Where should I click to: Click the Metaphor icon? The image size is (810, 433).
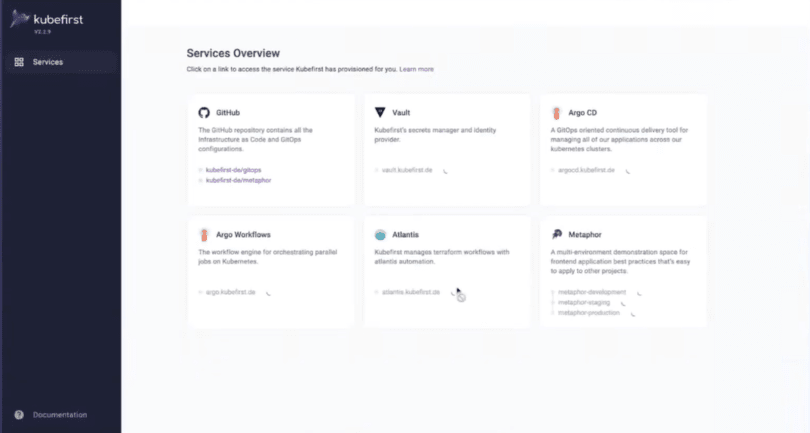(556, 234)
